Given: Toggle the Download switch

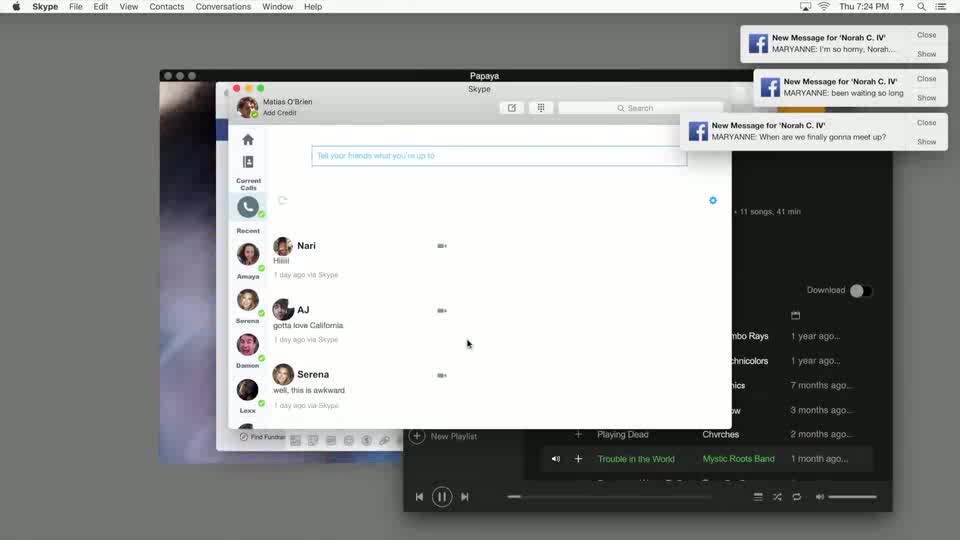Looking at the screenshot, I should [861, 291].
